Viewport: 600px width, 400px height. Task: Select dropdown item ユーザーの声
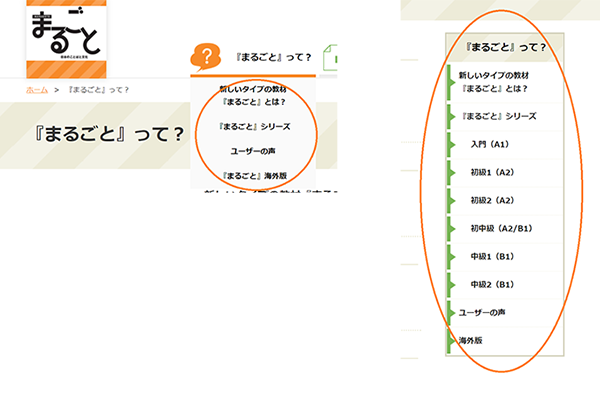pos(253,151)
